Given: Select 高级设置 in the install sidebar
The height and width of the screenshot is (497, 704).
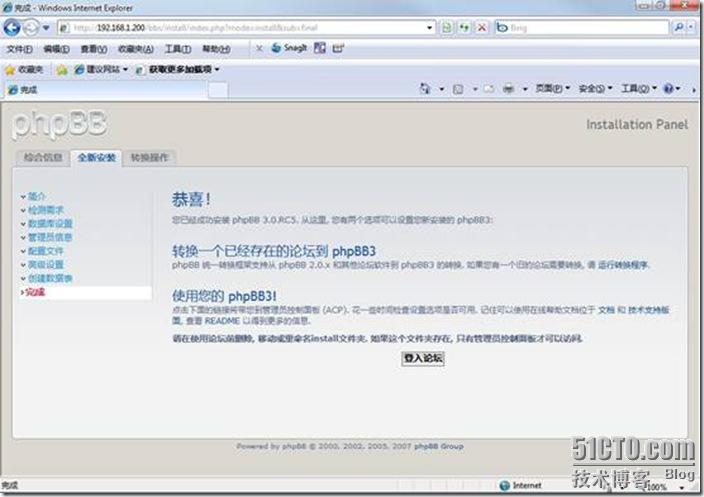Looking at the screenshot, I should [46, 264].
